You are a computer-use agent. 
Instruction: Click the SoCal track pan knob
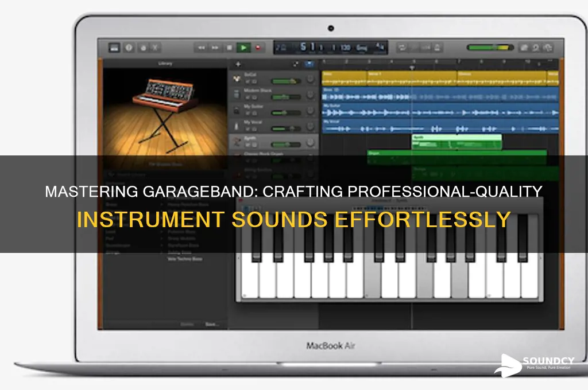(310, 79)
